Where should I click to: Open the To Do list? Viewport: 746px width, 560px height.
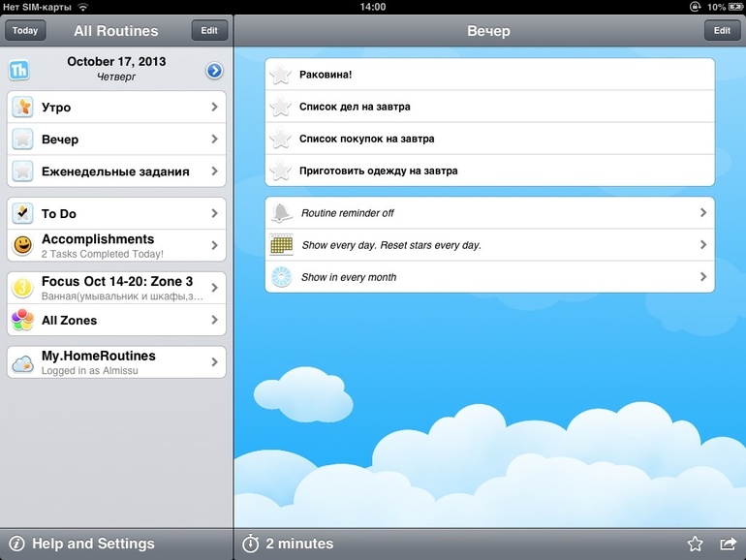tap(116, 213)
